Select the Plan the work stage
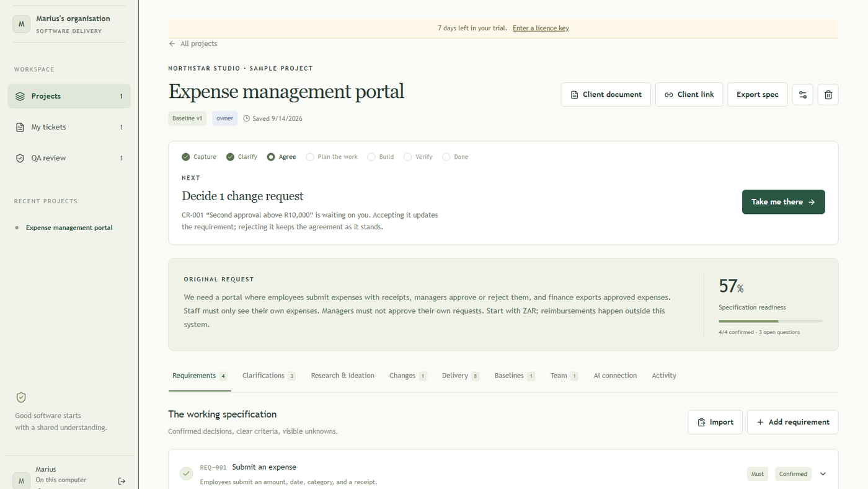The image size is (868, 489). [x=332, y=157]
